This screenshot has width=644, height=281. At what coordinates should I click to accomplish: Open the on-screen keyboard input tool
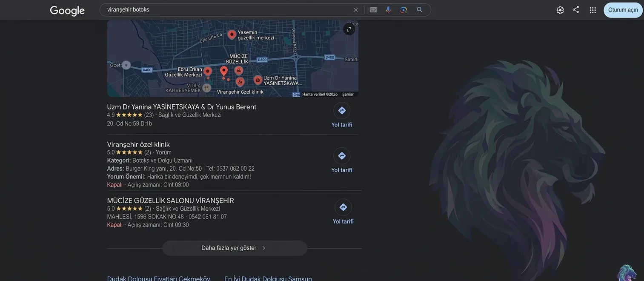373,10
